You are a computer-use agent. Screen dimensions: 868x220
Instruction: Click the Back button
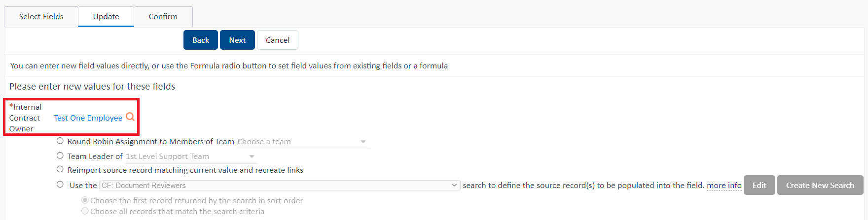tap(201, 40)
